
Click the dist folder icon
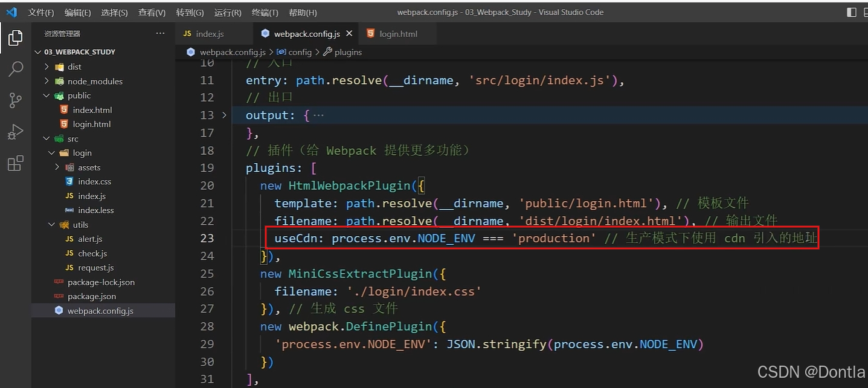[x=59, y=66]
